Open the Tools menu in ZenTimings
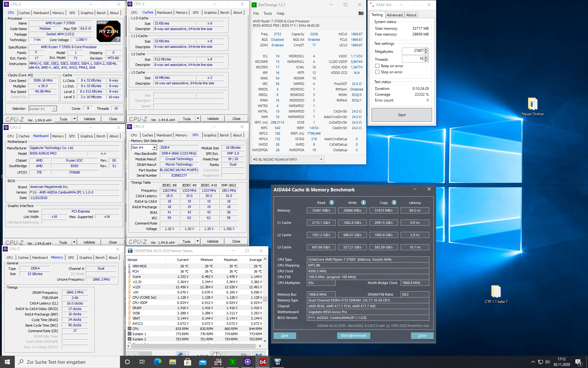588x368 pixels. pyautogui.click(x=268, y=13)
